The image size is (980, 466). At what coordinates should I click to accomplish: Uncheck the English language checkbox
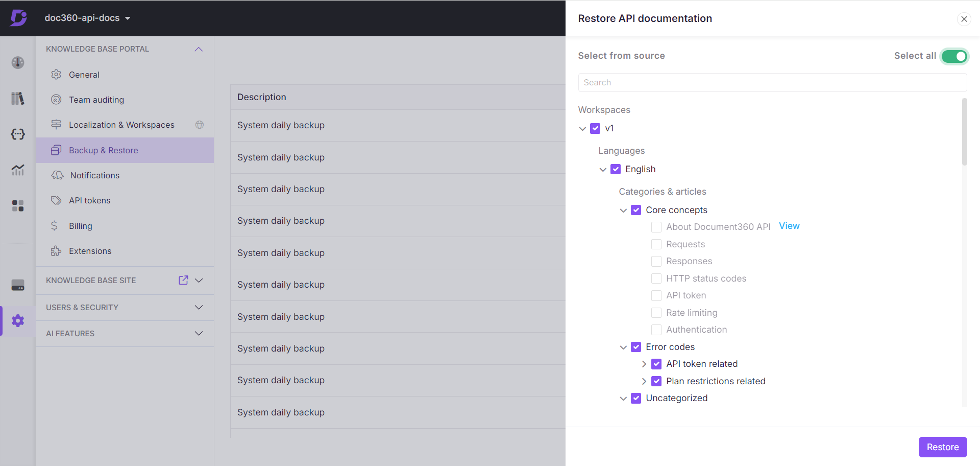pyautogui.click(x=616, y=169)
